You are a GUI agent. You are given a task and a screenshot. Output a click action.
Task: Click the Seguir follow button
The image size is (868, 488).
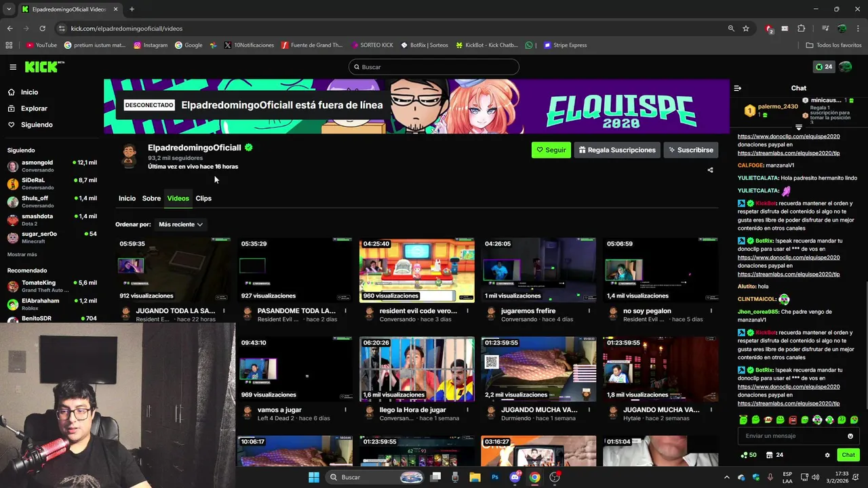pyautogui.click(x=551, y=150)
